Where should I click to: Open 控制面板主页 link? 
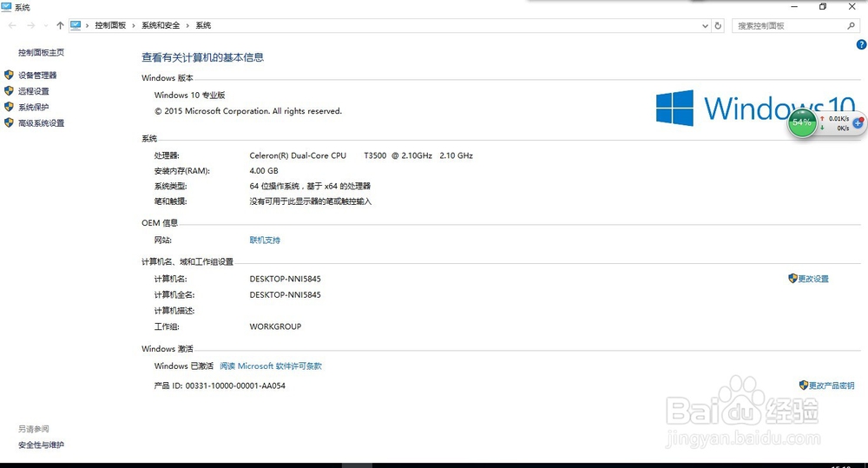(x=41, y=53)
